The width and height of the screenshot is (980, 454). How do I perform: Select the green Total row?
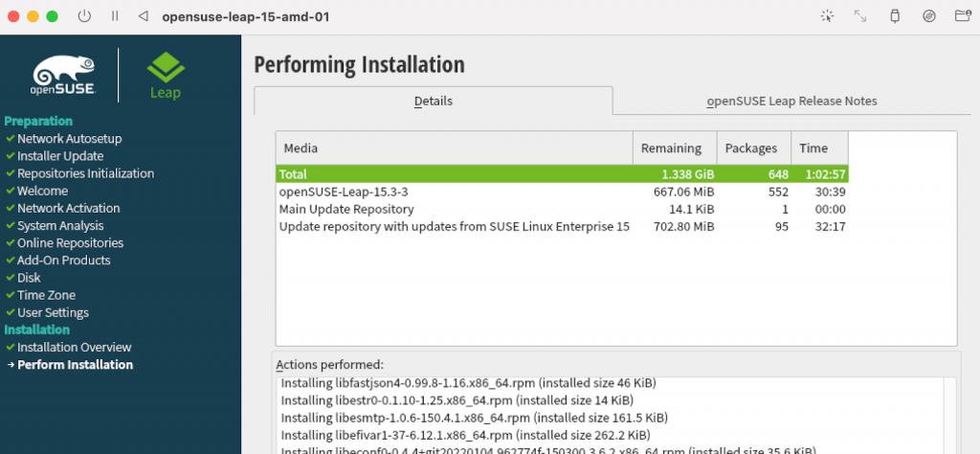[562, 174]
